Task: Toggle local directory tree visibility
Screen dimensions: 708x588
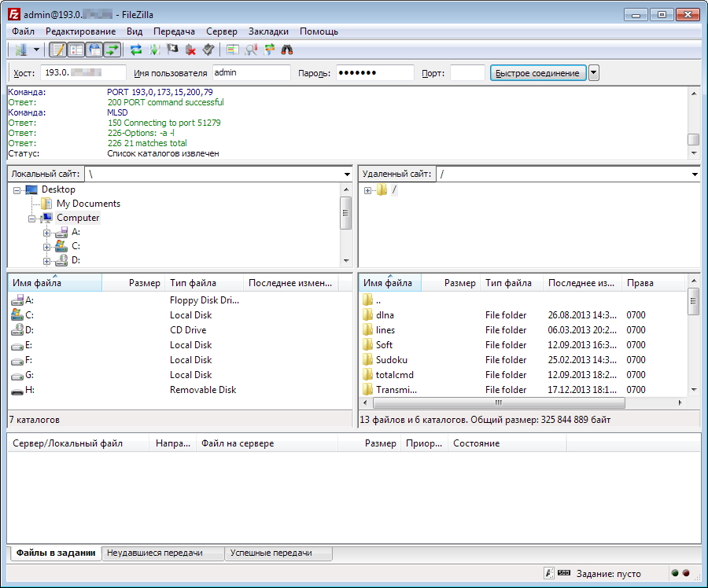Action: point(76,50)
